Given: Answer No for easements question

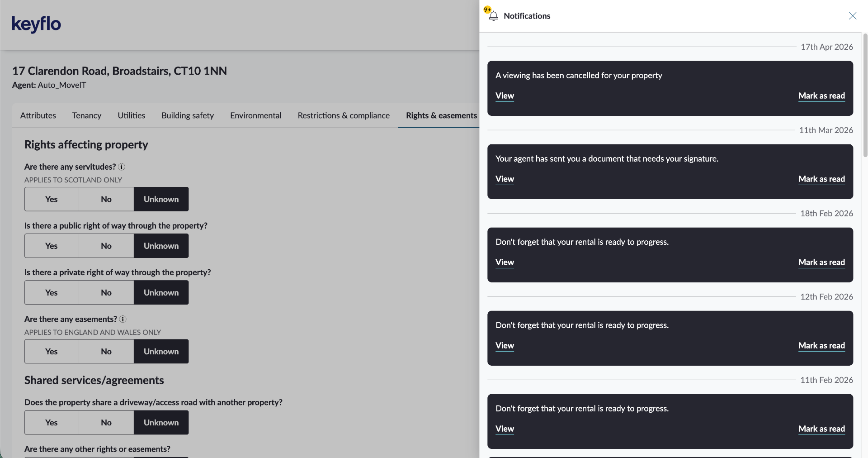Looking at the screenshot, I should 106,351.
